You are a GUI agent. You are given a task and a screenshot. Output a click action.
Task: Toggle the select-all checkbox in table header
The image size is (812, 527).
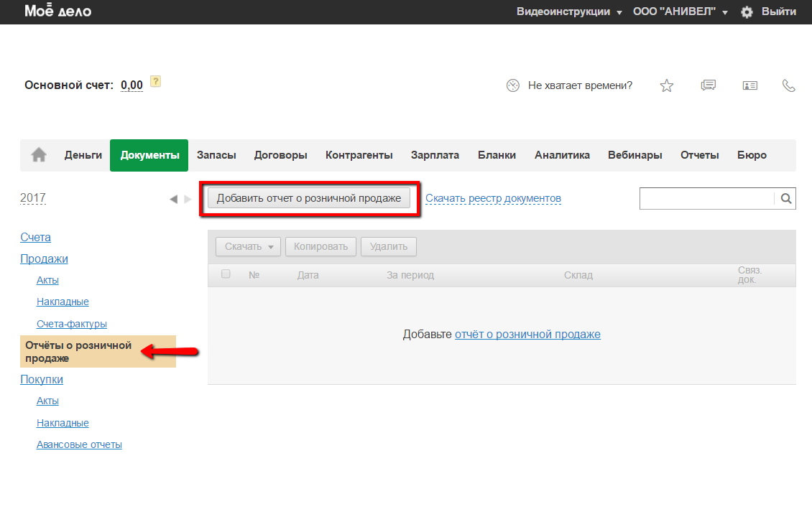tap(226, 274)
